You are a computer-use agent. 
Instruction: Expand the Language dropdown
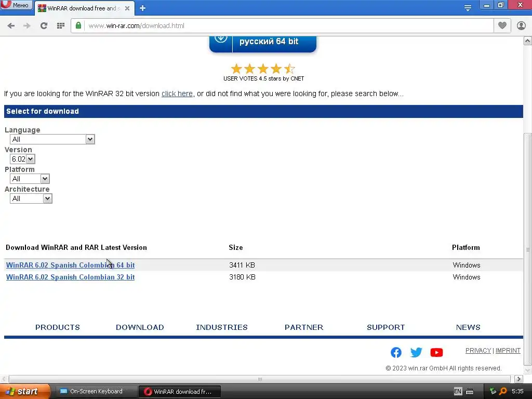coord(52,139)
